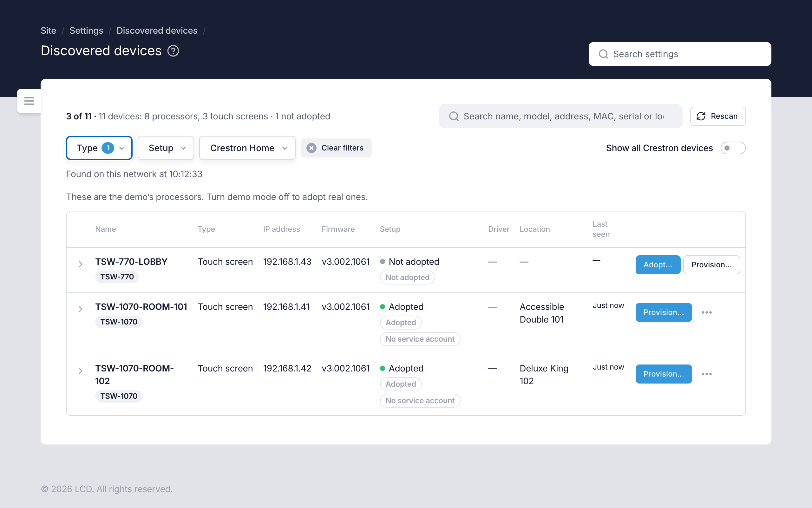Click the Last seen column header
The image size is (812, 508).
601,229
